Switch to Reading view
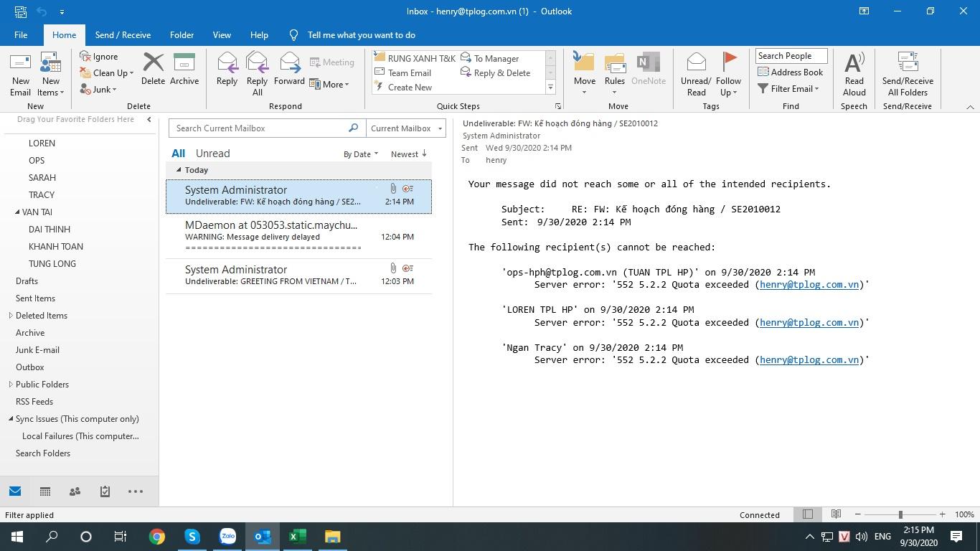 (836, 514)
